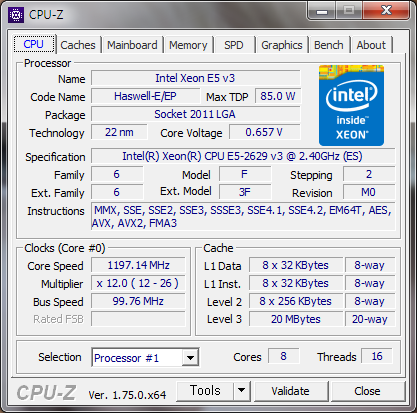The width and height of the screenshot is (417, 413).
Task: Open the Graphics tab
Action: point(282,45)
